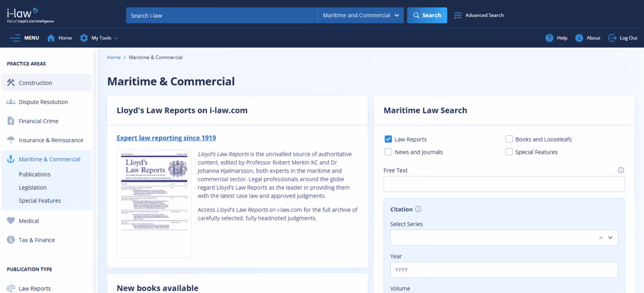Expand the My Tools dropdown chevron

tap(116, 38)
